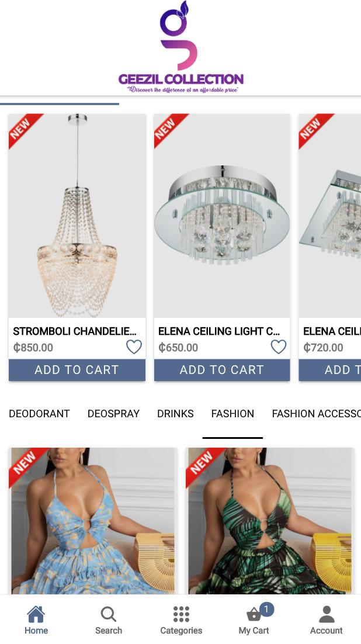361x644 pixels.
Task: Favorite the Stromboli Chandelier with heart icon
Action: coord(134,347)
